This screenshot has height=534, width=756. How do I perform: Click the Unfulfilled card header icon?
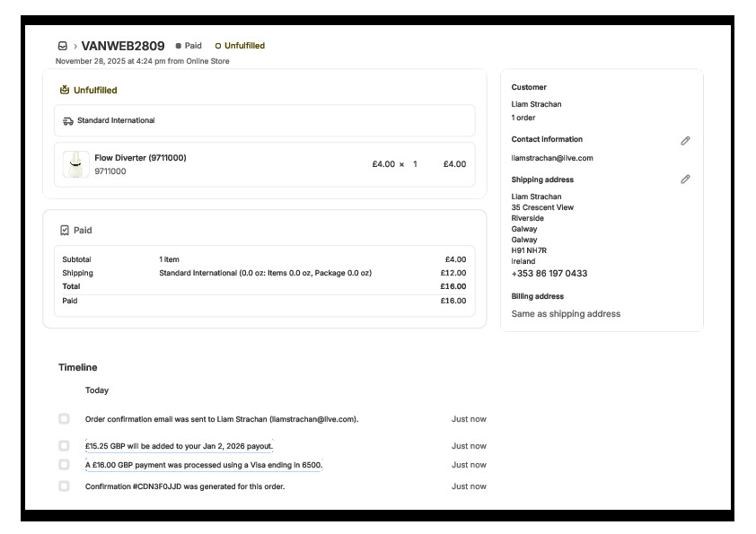(65, 90)
